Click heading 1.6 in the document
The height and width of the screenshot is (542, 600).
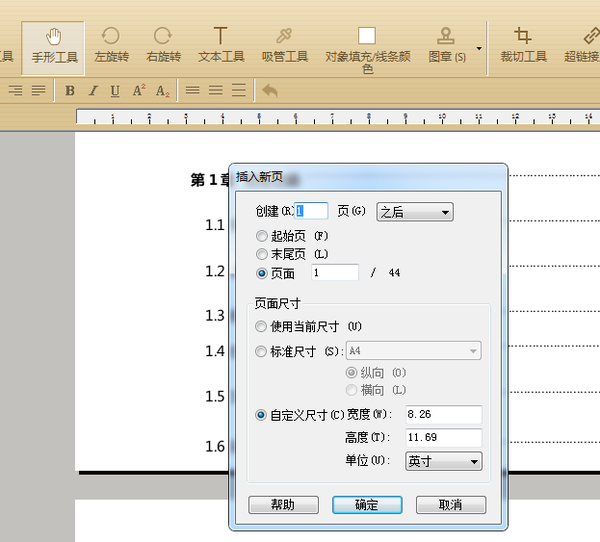[215, 446]
